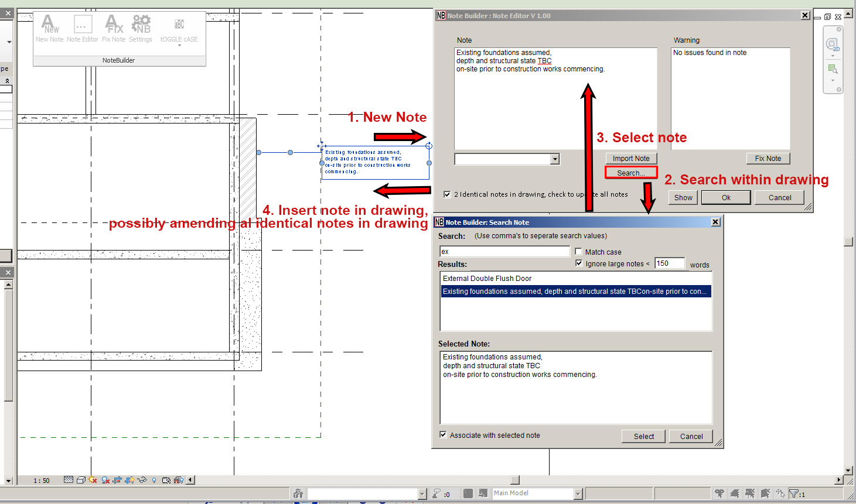Click the temporary hide/isolate glasses icon
The width and height of the screenshot is (856, 504).
(142, 480)
